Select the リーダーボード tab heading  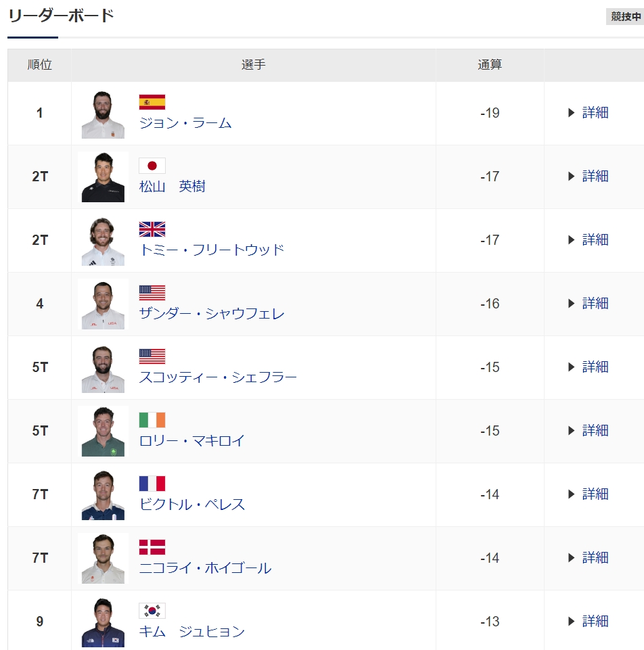tap(61, 16)
